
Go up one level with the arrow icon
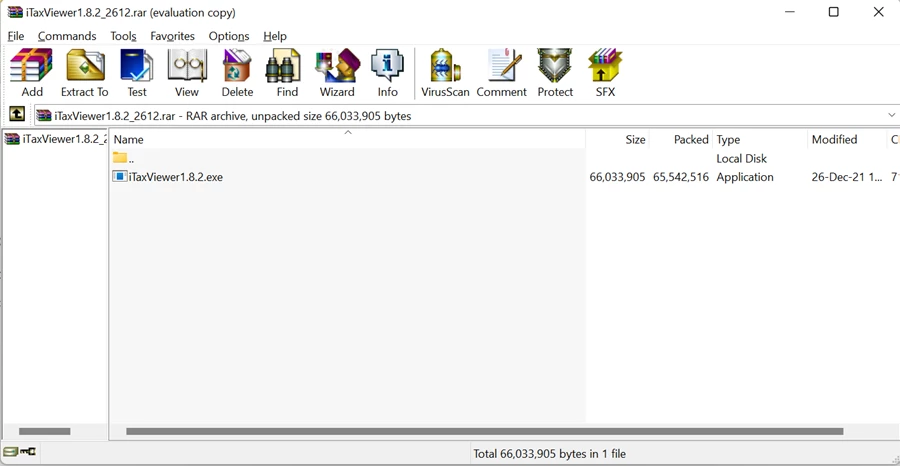[17, 115]
